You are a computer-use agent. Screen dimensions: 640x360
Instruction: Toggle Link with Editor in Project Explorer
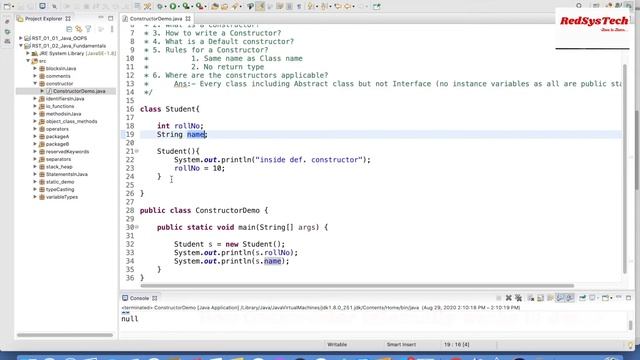click(79, 29)
